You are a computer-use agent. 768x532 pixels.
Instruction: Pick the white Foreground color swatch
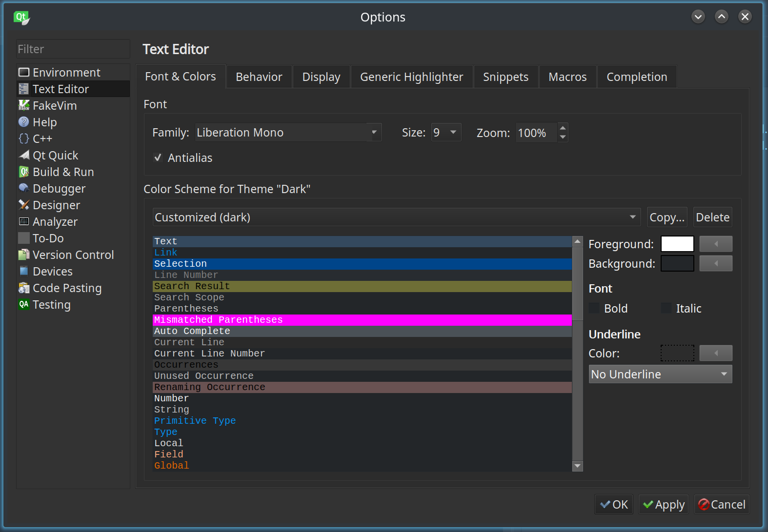coord(677,244)
